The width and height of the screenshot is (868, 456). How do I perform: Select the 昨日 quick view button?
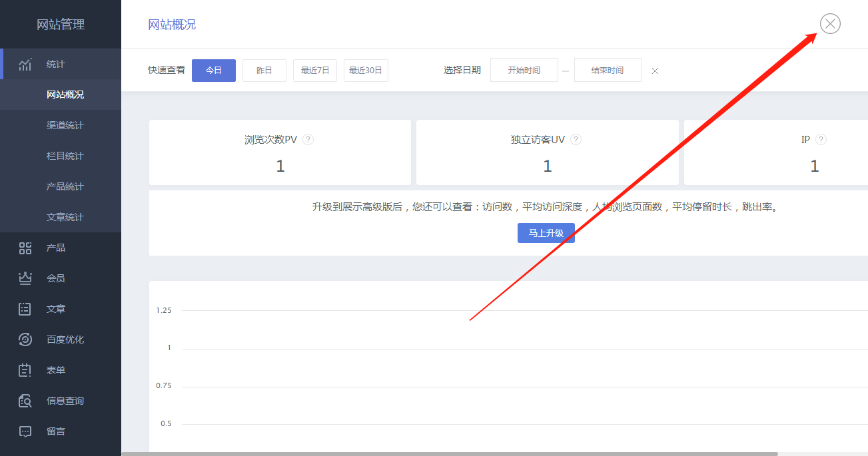264,70
